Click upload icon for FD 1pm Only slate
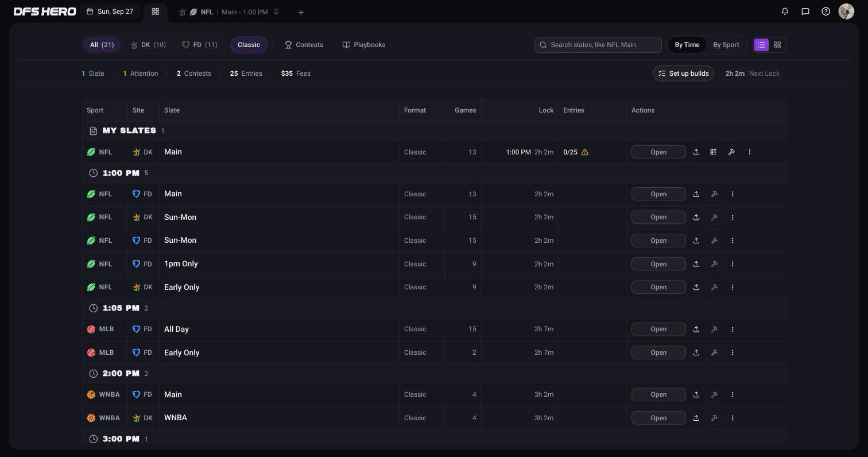868x457 pixels. [x=696, y=264]
